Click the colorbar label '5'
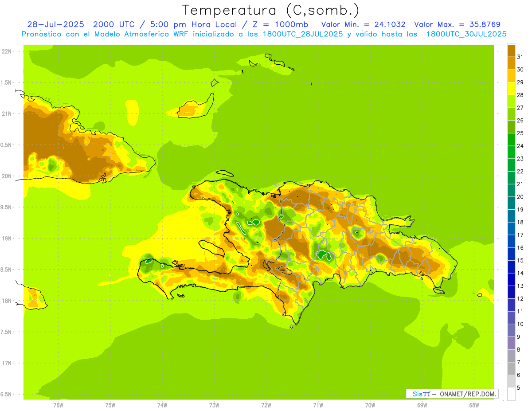The width and height of the screenshot is (532, 411). click(x=519, y=388)
